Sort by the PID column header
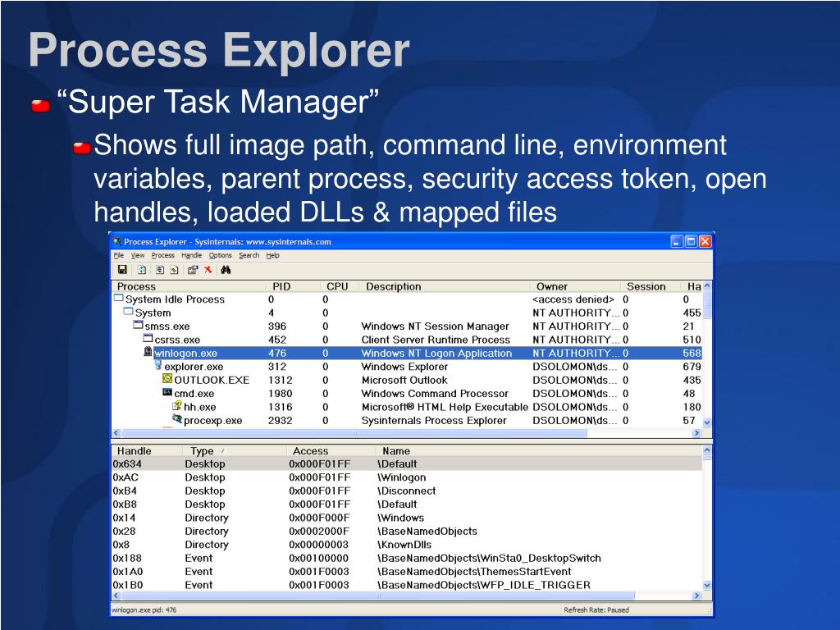The image size is (840, 630). (293, 286)
